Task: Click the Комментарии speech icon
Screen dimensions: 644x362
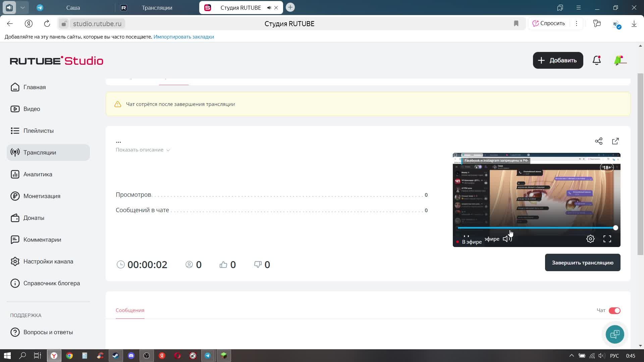Action: tap(15, 240)
